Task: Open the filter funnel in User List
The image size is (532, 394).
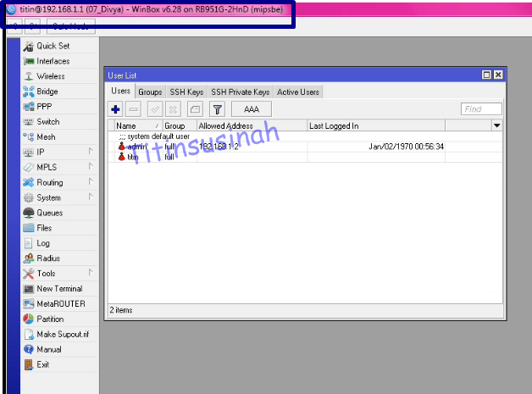Action: 217,109
